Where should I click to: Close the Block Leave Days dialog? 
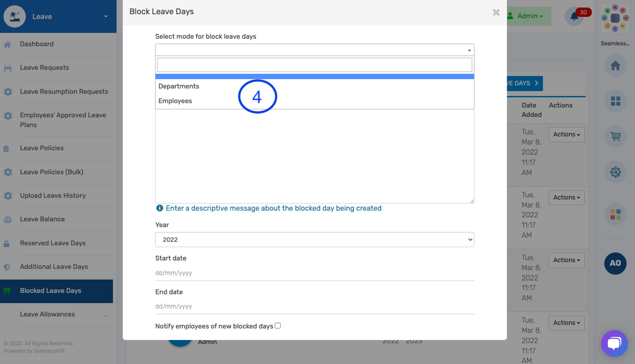pyautogui.click(x=496, y=12)
